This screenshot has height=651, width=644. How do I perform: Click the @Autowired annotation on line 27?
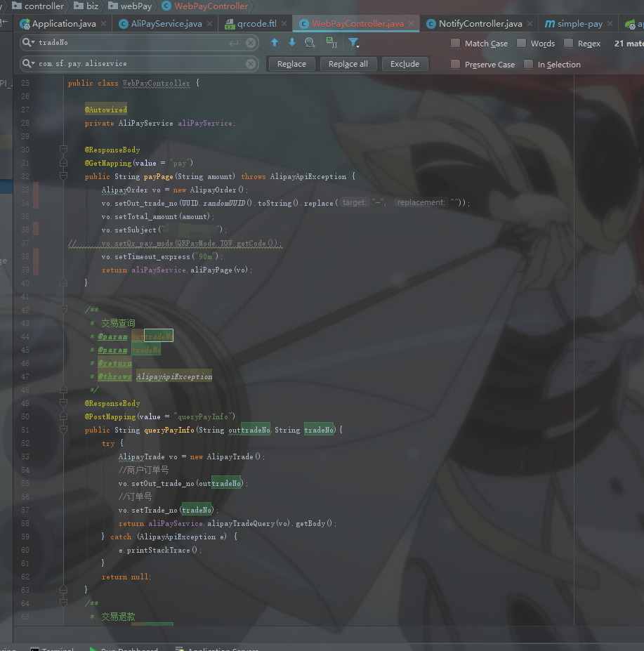coord(106,110)
